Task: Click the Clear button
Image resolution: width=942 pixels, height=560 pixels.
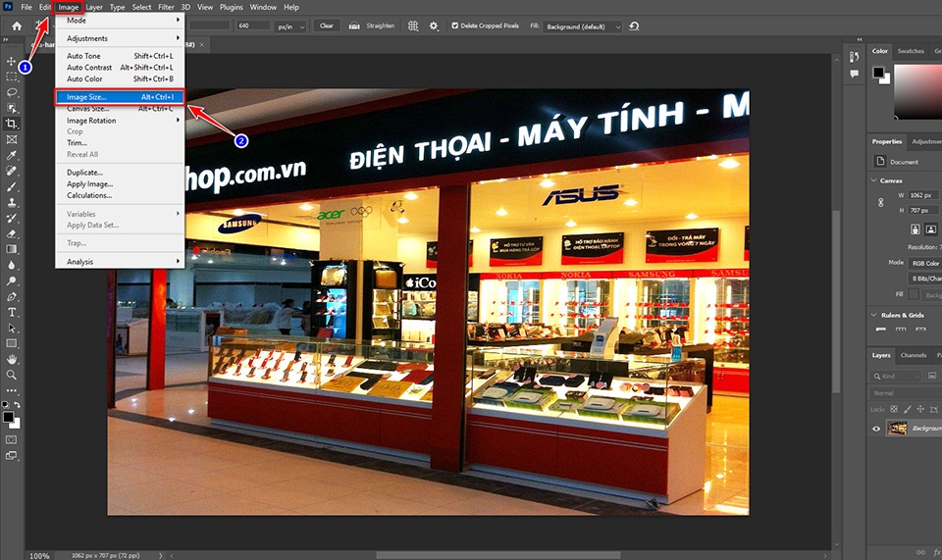Action: click(x=326, y=25)
